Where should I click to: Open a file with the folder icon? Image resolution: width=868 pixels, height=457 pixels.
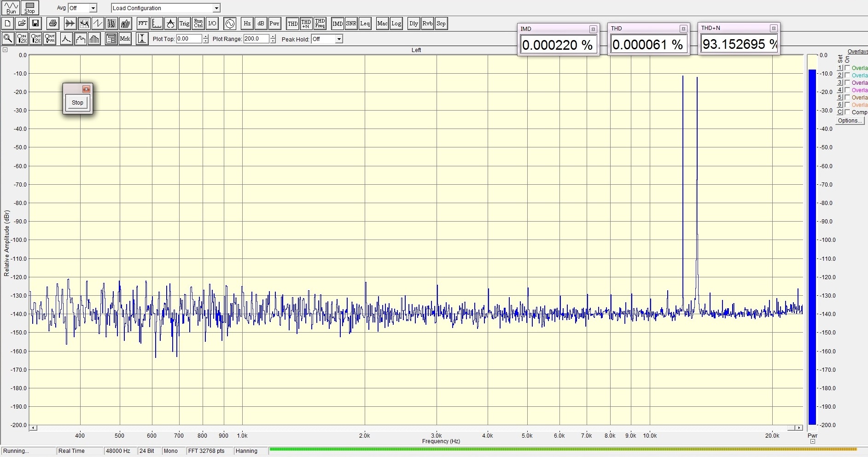tap(22, 23)
